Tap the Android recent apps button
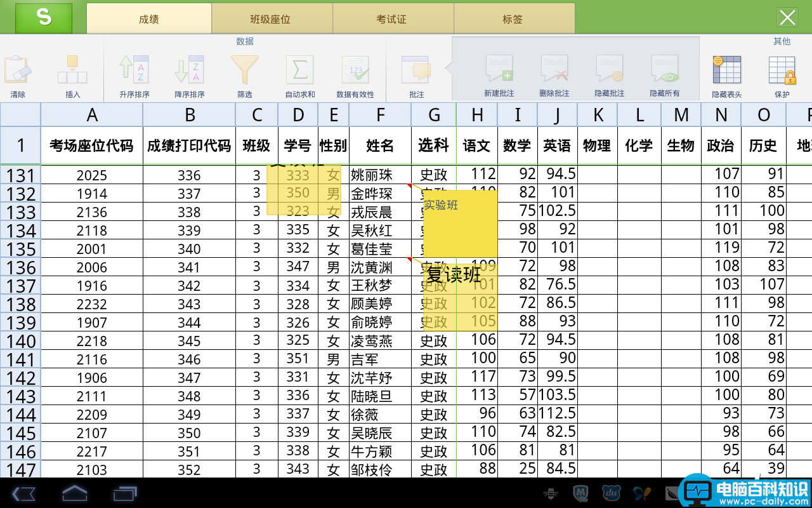 tap(125, 493)
